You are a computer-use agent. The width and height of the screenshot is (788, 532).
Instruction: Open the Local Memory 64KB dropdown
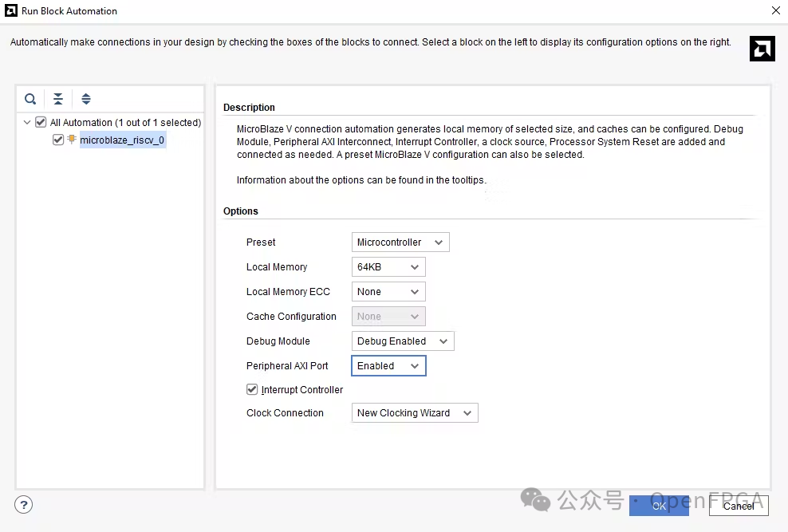[388, 266]
